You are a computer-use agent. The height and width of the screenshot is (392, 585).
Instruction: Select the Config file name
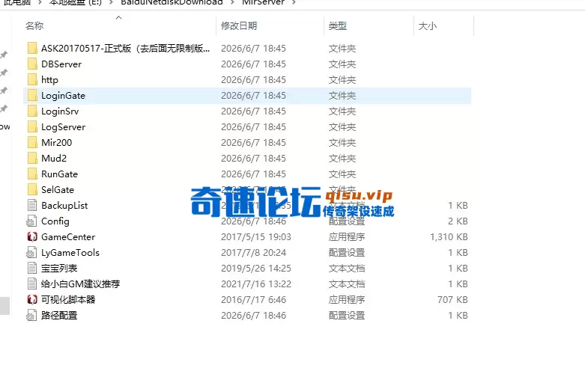(x=55, y=221)
